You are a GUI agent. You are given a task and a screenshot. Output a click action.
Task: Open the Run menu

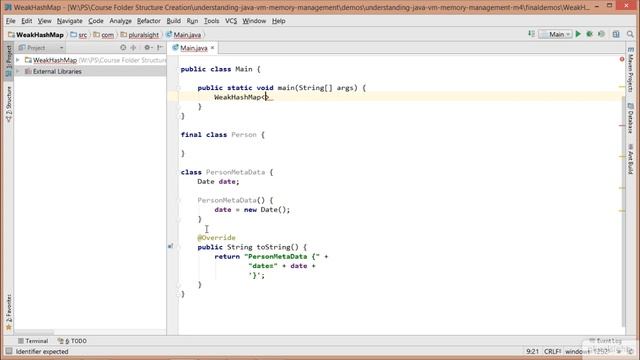click(x=192, y=21)
